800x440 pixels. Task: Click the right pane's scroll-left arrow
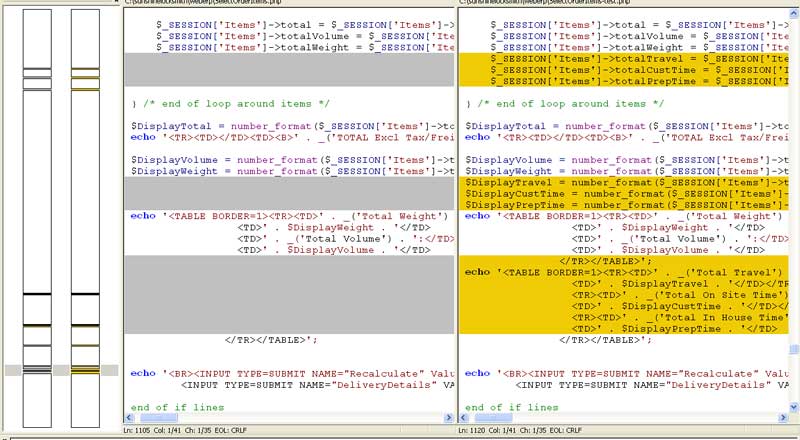pyautogui.click(x=464, y=418)
